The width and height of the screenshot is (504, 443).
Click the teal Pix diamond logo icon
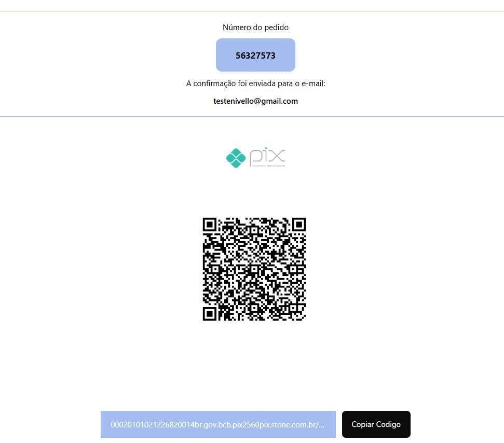click(236, 158)
